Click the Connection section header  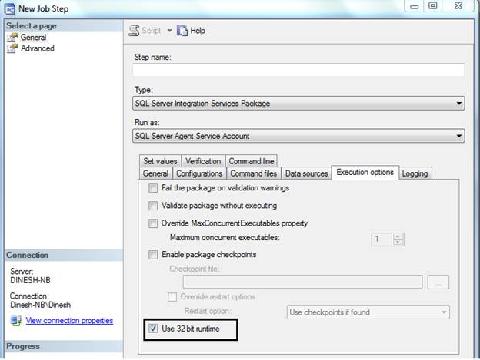(x=64, y=255)
